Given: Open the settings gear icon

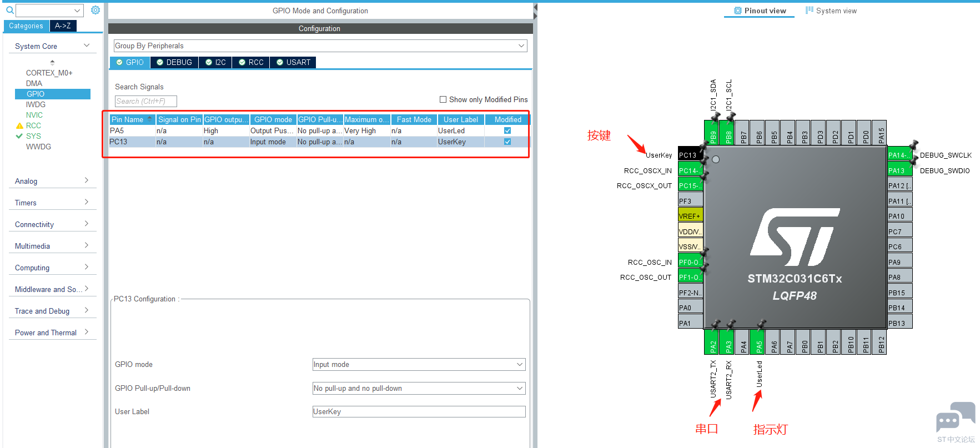Looking at the screenshot, I should click(x=96, y=10).
